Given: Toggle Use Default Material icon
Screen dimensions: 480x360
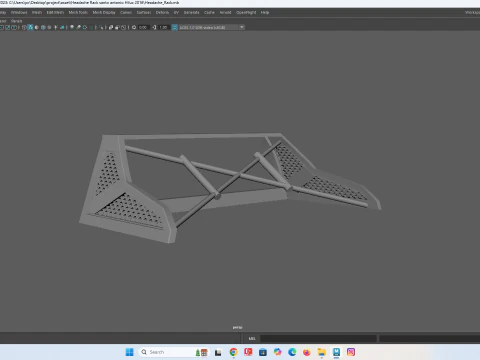Looking at the screenshot, I should (36, 27).
